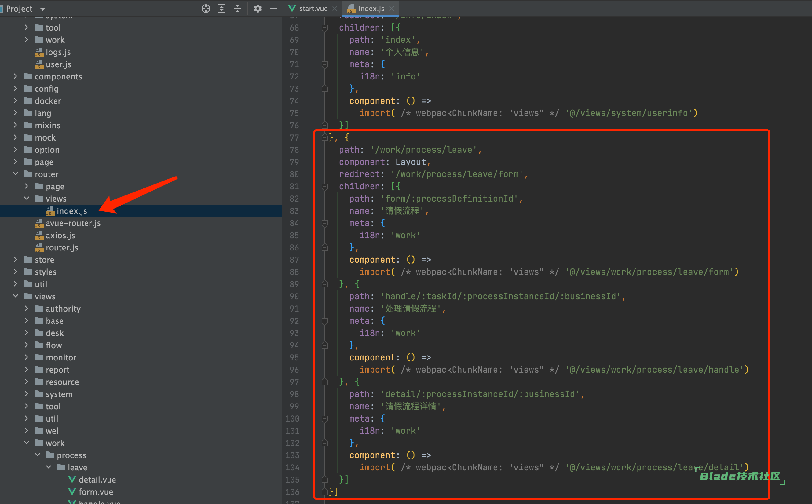
Task: Fold the children array at line 81
Action: [325, 187]
